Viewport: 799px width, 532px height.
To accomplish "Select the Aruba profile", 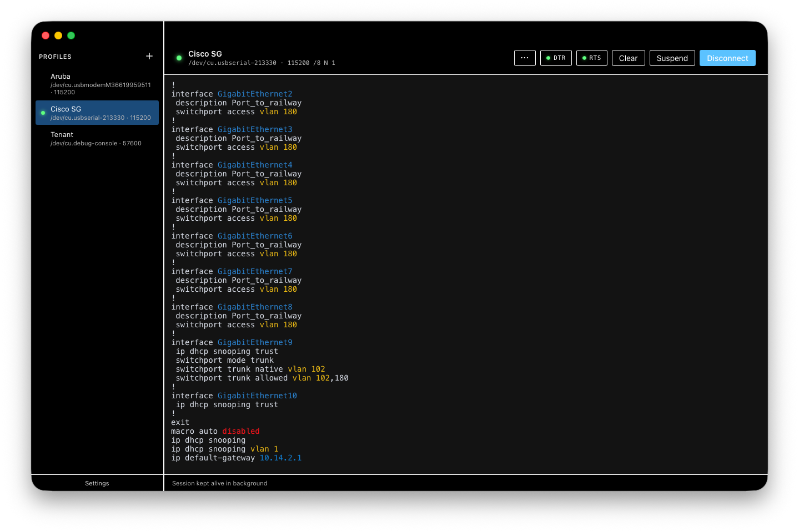I will pyautogui.click(x=97, y=84).
